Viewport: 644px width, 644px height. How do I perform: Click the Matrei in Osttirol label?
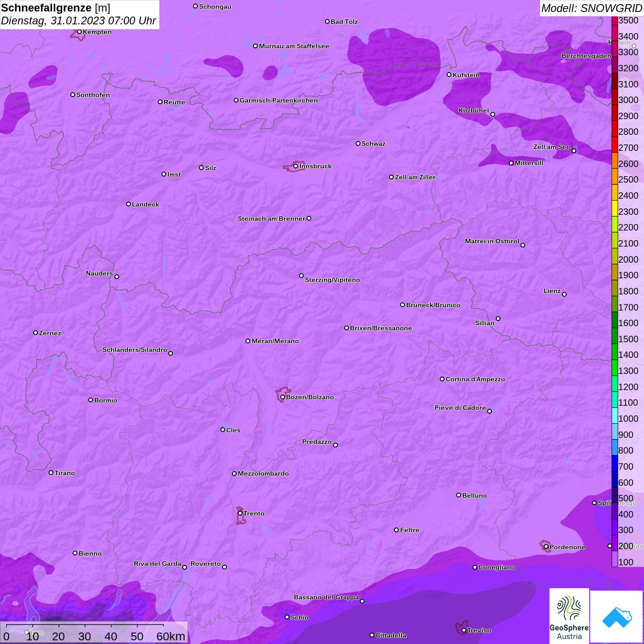(492, 241)
